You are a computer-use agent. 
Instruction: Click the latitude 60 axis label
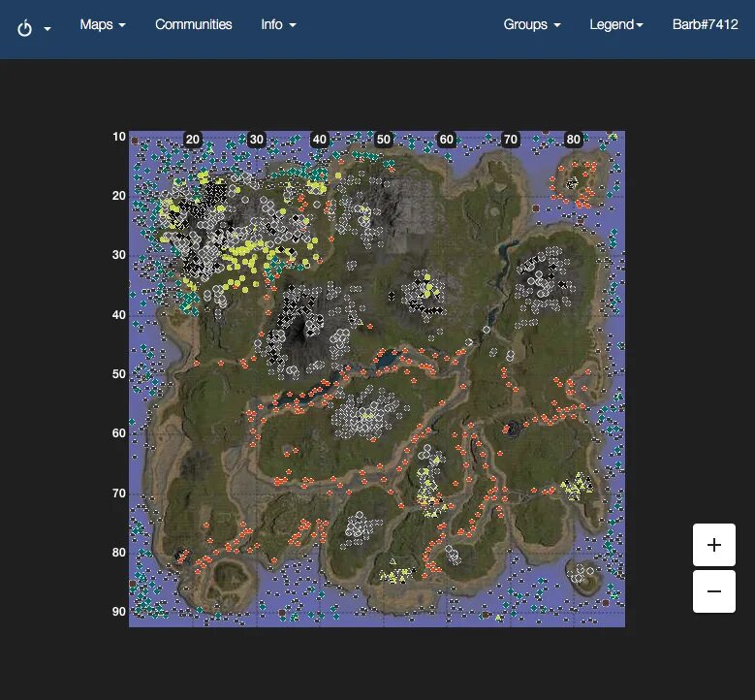119,433
